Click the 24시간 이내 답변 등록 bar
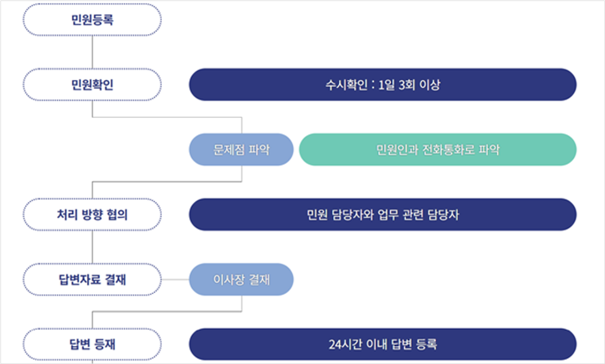 [383, 344]
